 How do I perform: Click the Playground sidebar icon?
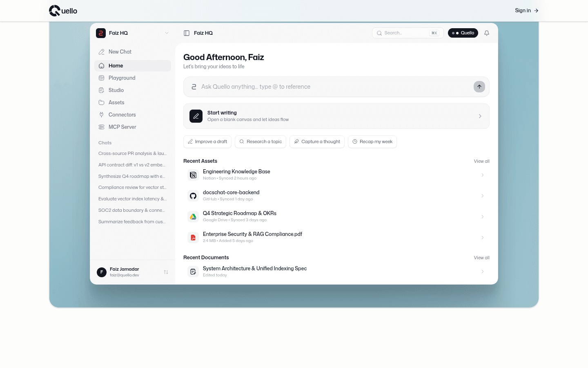pyautogui.click(x=102, y=78)
